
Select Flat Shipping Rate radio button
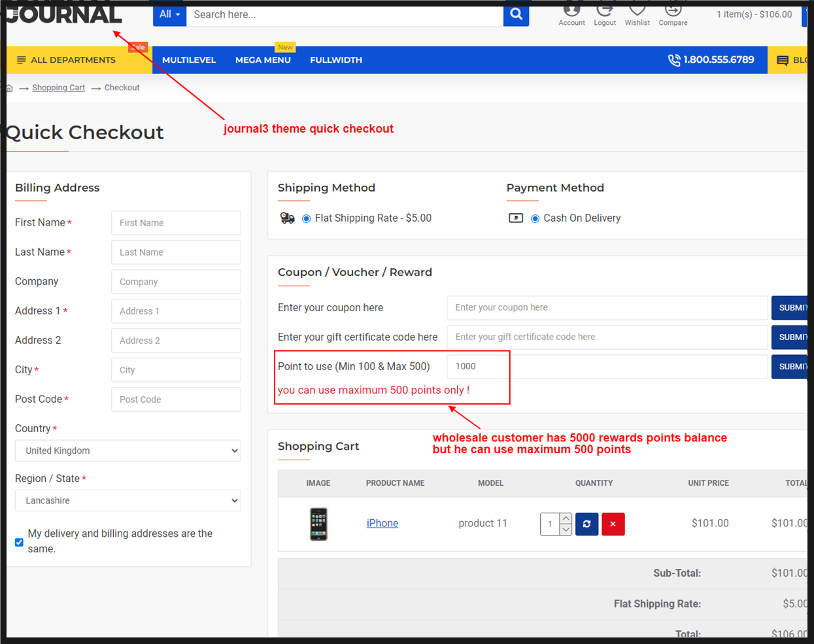pos(307,218)
